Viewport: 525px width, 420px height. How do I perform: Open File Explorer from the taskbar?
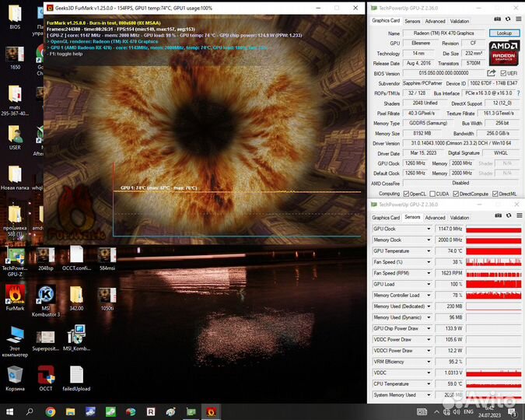70,411
